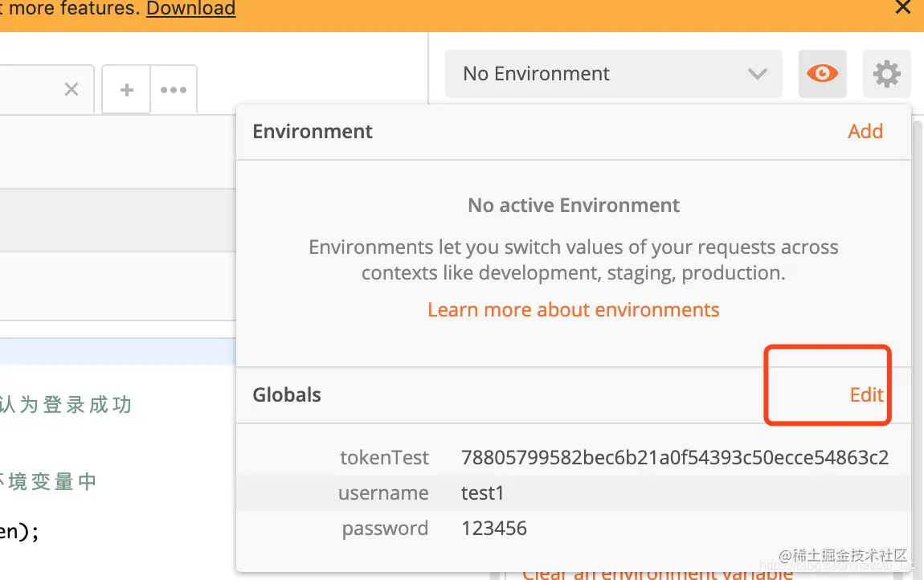Click Edit next to Globals
The width and height of the screenshot is (924, 580).
866,394
